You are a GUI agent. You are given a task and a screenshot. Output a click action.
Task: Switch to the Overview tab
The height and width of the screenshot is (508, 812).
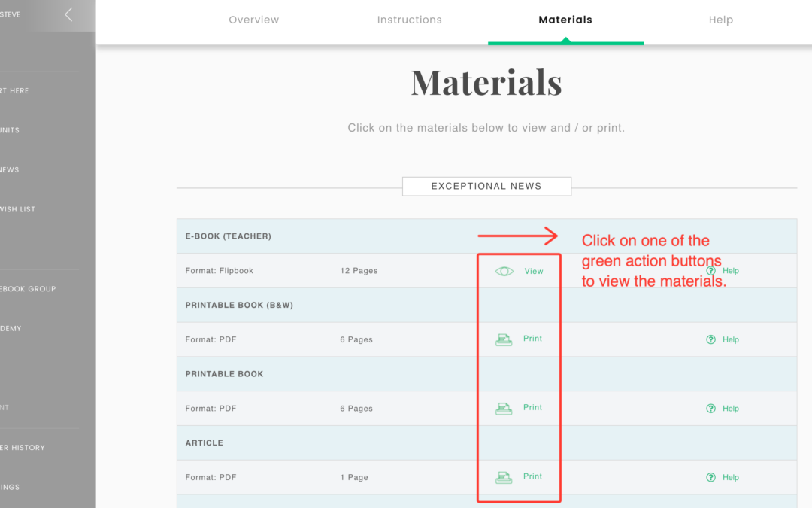pos(254,20)
